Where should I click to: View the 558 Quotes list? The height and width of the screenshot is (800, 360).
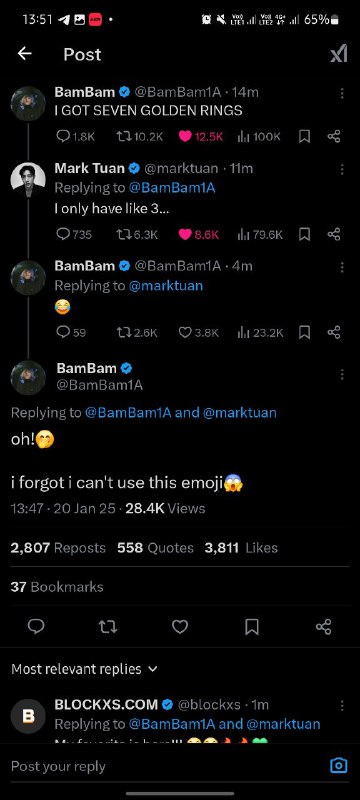[x=156, y=548]
